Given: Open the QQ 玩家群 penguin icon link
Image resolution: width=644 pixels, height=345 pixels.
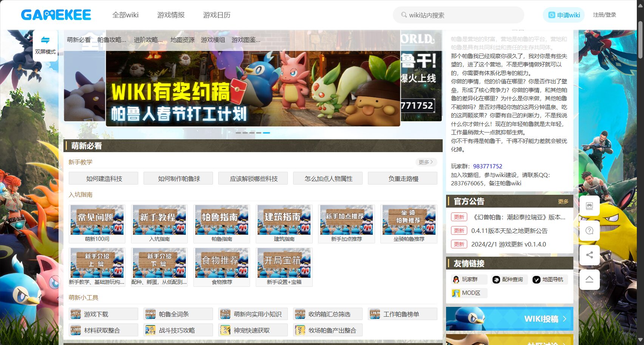Looking at the screenshot, I should (457, 279).
